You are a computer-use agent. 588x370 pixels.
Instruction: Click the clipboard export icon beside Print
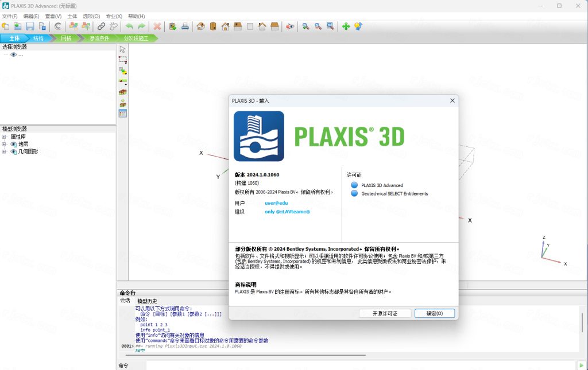pyautogui.click(x=172, y=26)
